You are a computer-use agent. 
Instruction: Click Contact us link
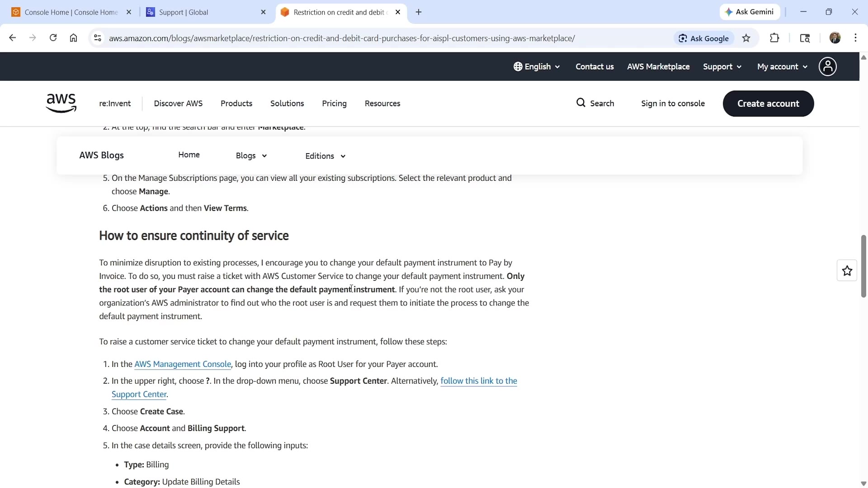point(594,67)
